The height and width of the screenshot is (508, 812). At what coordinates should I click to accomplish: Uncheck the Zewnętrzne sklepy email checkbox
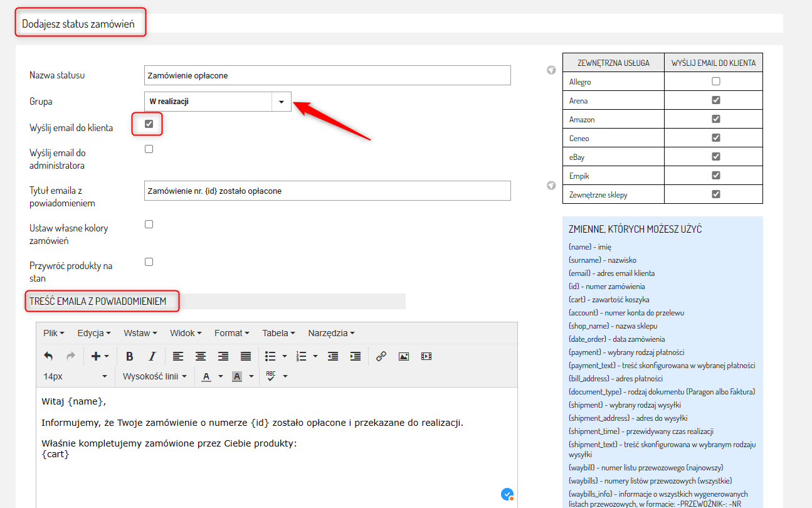tap(716, 194)
